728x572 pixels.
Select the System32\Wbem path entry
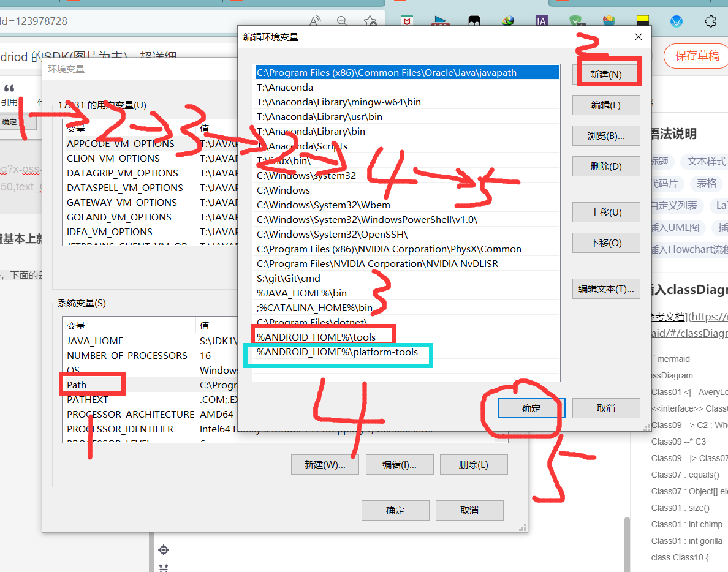[x=407, y=205]
